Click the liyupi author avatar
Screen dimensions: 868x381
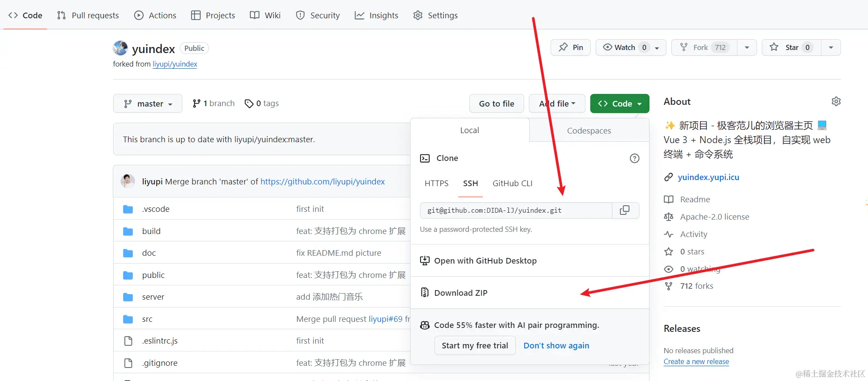click(128, 181)
